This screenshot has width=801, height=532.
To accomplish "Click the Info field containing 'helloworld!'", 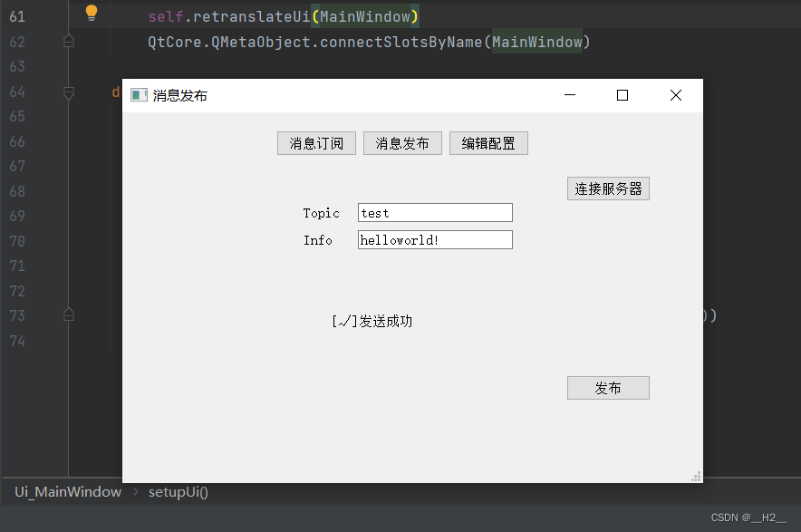I will pos(435,239).
